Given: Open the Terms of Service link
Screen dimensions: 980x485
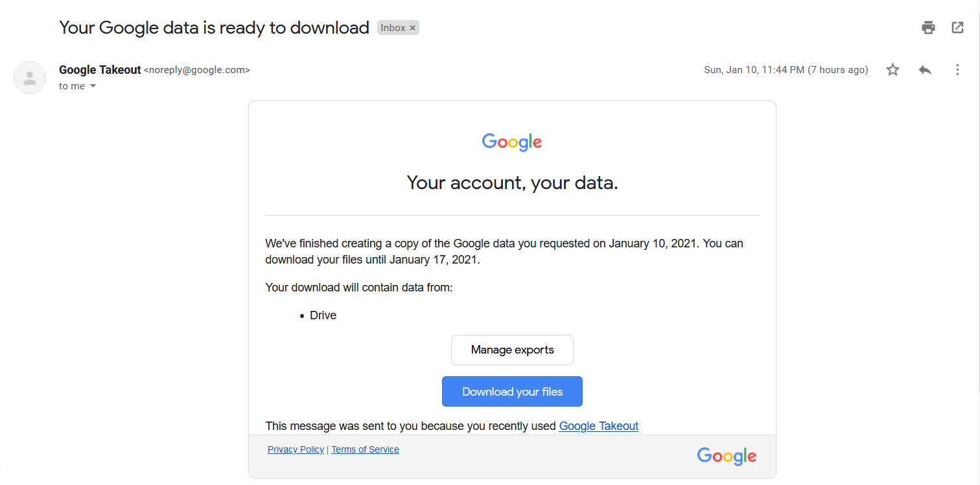Looking at the screenshot, I should pos(365,449).
